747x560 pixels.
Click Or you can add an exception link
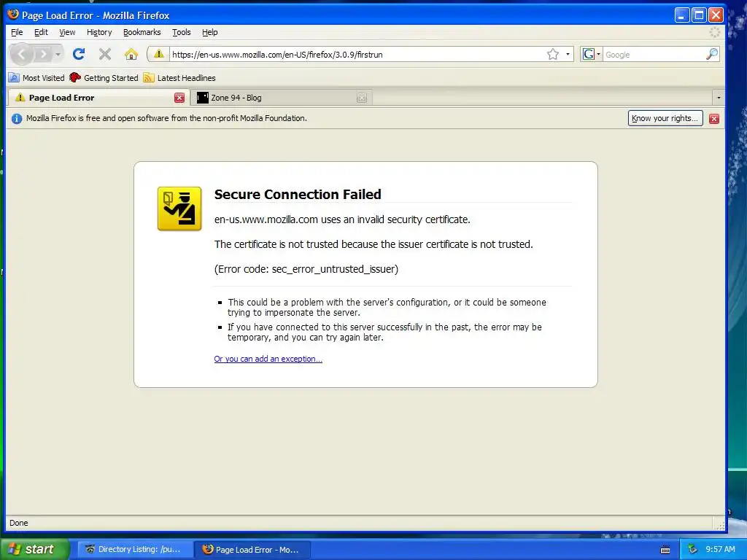tap(268, 359)
